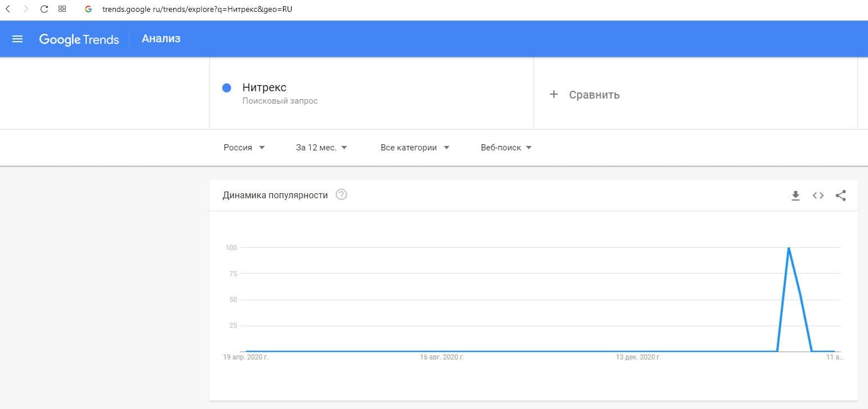Image resolution: width=868 pixels, height=409 pixels.
Task: Open the hamburger main menu
Action: (x=17, y=39)
